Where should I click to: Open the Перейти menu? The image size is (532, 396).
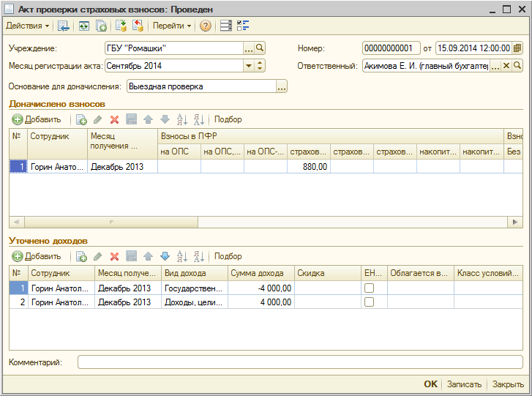[x=171, y=26]
